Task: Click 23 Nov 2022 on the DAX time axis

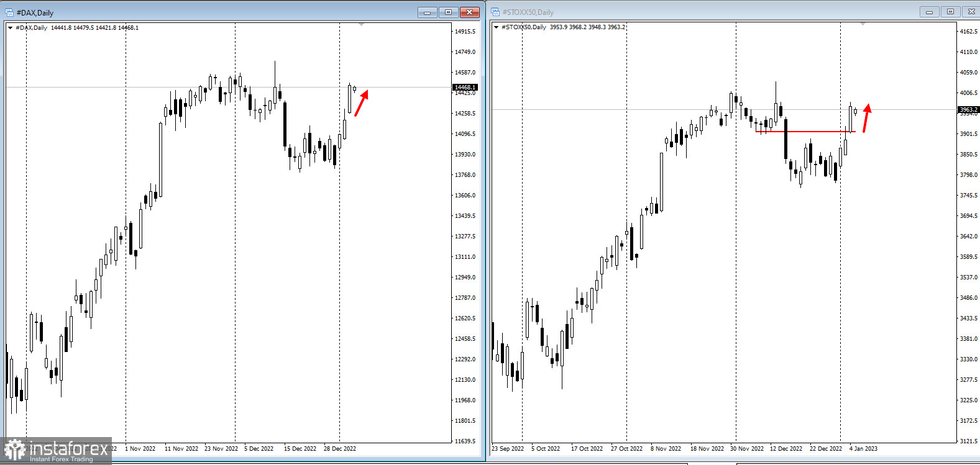Action: (x=221, y=449)
